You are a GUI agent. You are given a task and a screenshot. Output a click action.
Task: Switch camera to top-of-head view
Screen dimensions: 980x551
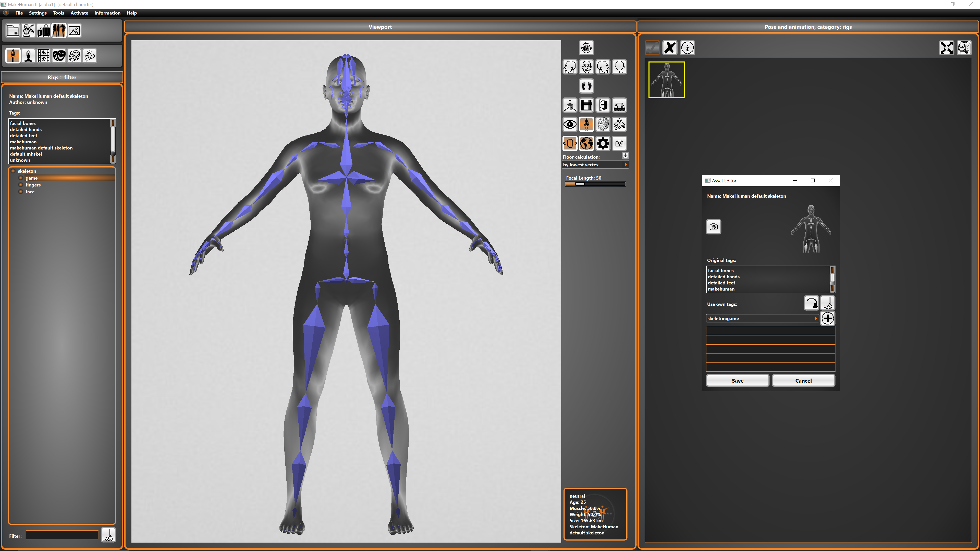pos(586,48)
